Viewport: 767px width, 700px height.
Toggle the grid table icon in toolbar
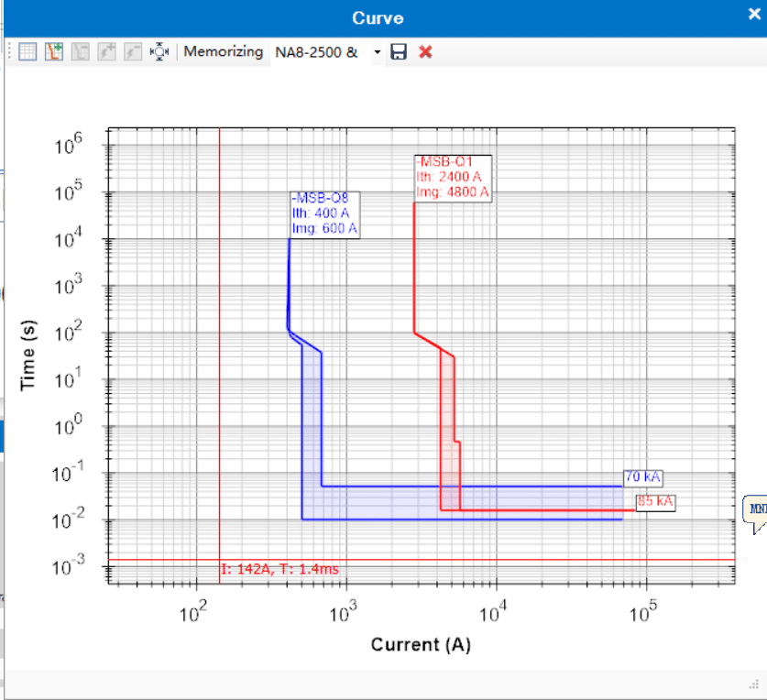point(27,51)
